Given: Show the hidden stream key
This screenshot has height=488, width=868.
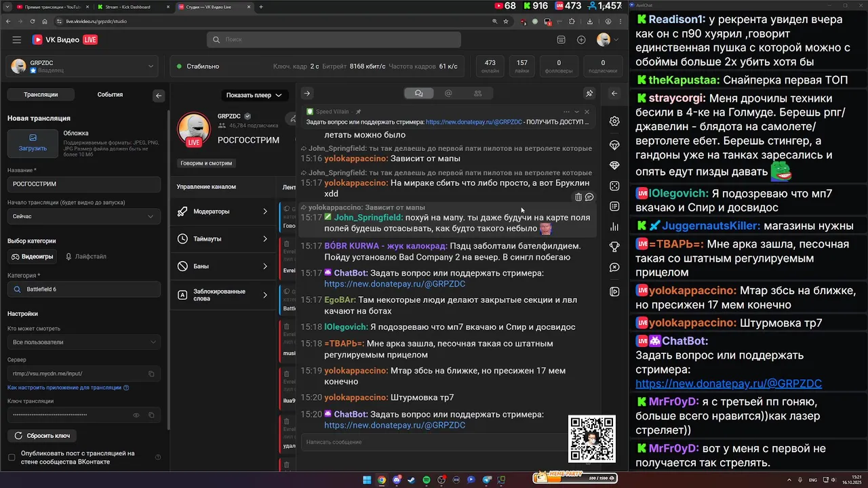Looking at the screenshot, I should [136, 415].
